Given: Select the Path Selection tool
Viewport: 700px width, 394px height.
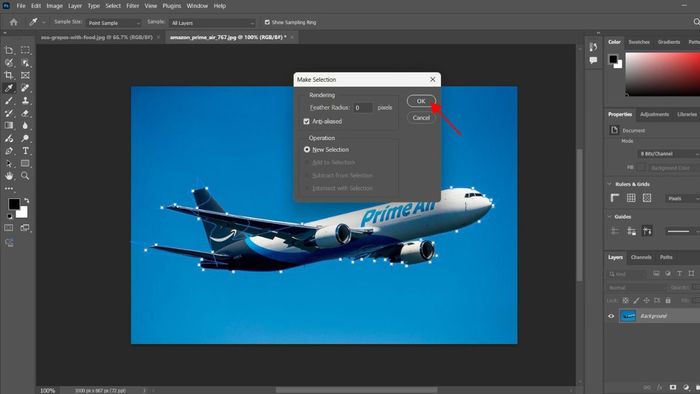Looking at the screenshot, I should [x=9, y=163].
